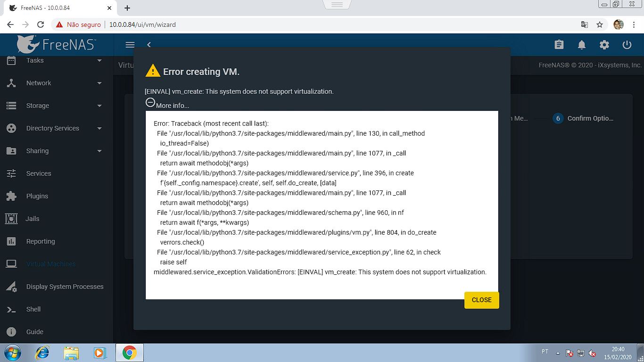
Task: Open the Guide info icon
Action: 11,332
